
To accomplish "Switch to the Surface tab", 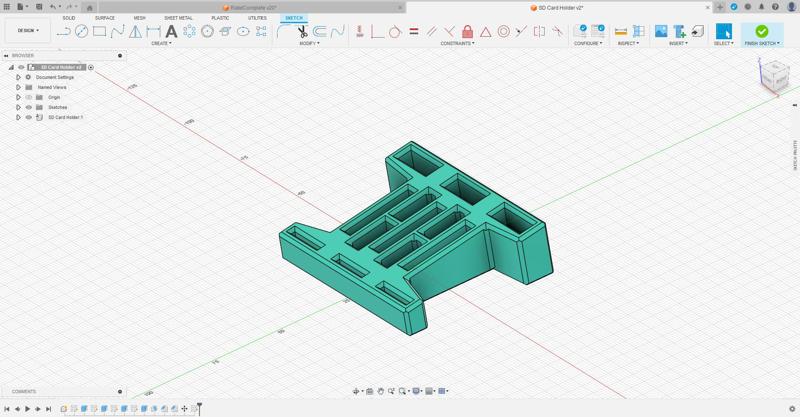I will click(x=104, y=18).
